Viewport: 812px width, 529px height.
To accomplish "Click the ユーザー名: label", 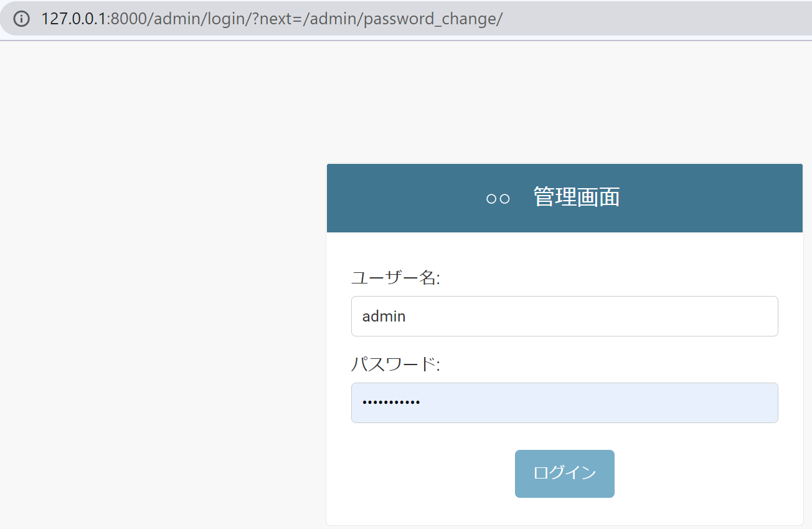I will click(x=395, y=277).
